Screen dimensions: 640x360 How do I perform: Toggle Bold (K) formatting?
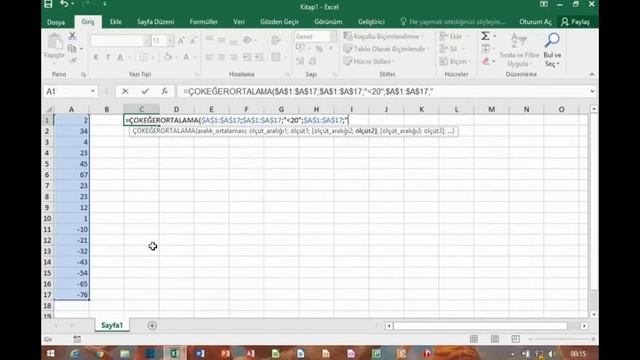coord(96,57)
